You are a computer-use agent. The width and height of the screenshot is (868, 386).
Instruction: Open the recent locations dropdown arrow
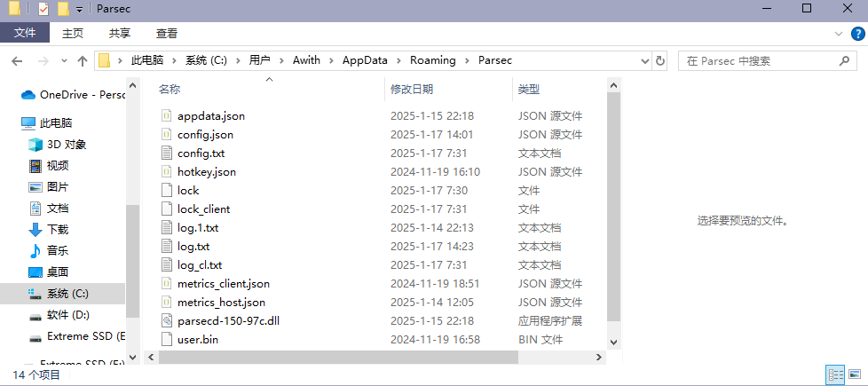[64, 61]
